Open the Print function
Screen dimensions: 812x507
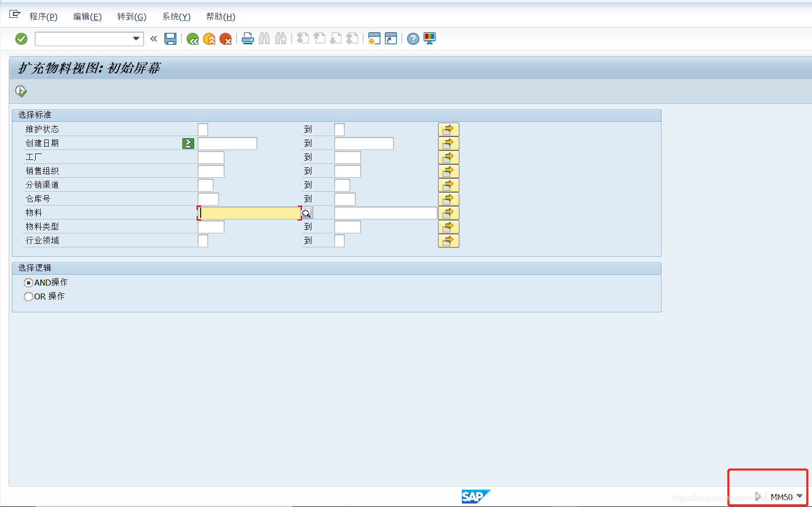[x=248, y=39]
